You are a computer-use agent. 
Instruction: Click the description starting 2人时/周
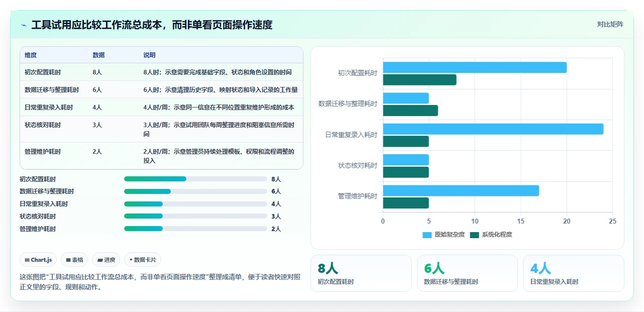[219, 156]
